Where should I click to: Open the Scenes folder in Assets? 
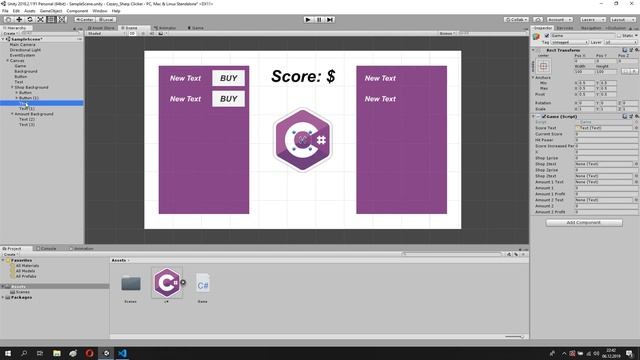click(x=131, y=284)
